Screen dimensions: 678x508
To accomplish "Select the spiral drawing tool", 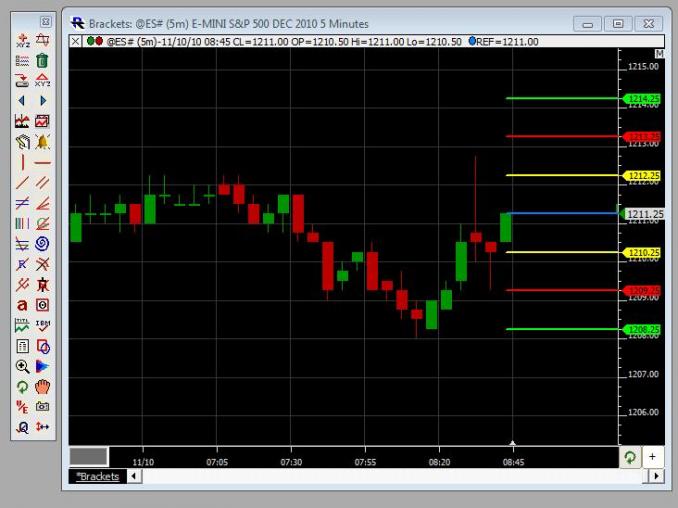I will pos(43,243).
